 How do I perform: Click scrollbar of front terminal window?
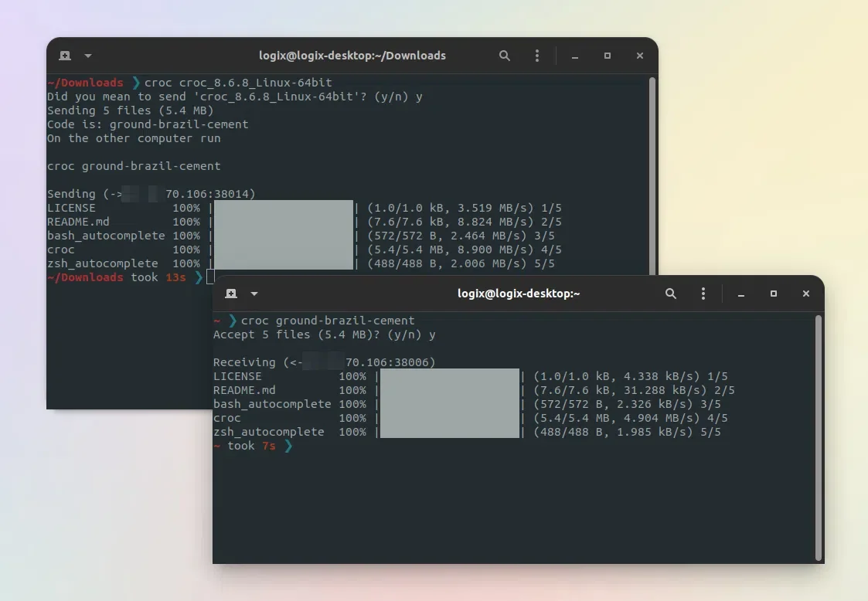(819, 438)
